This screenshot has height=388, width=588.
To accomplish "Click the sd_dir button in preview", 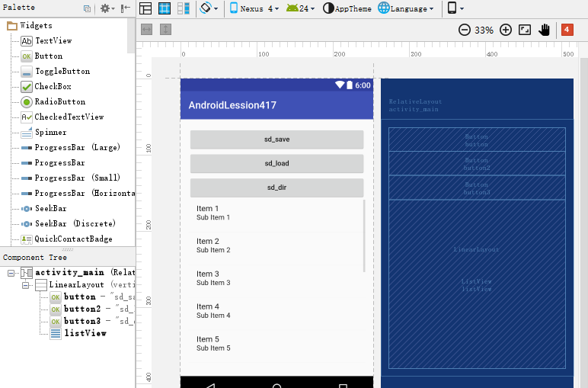I will (x=276, y=188).
